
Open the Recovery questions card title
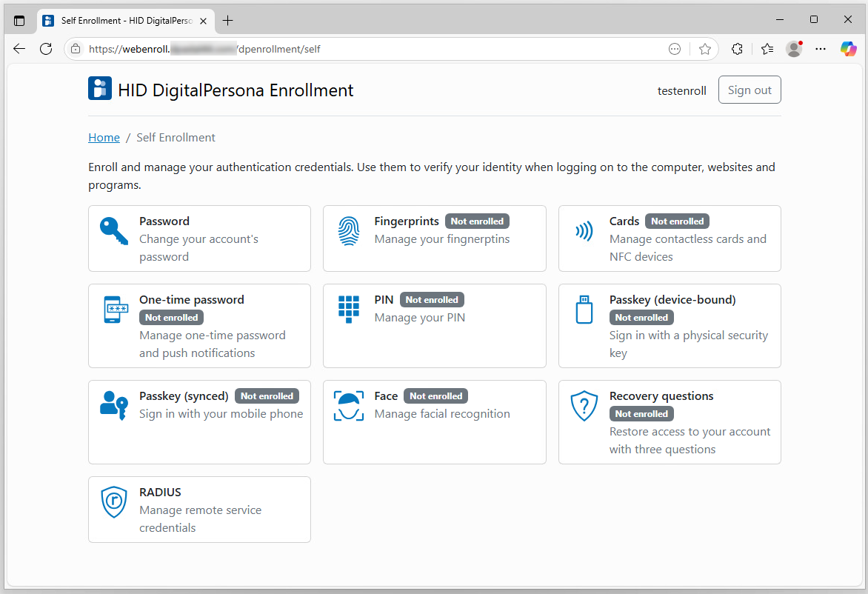[x=661, y=396]
